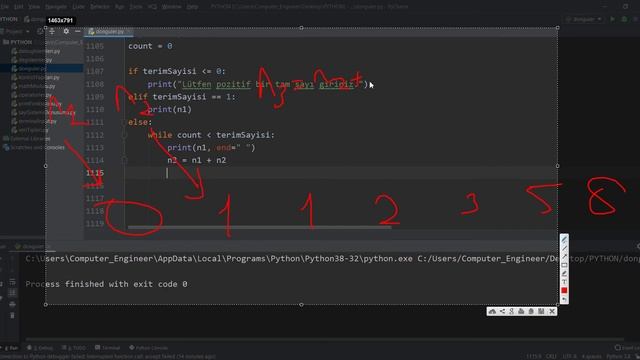Undo the last Lightshot drawing
The width and height of the screenshot is (640, 360).
[x=564, y=299]
